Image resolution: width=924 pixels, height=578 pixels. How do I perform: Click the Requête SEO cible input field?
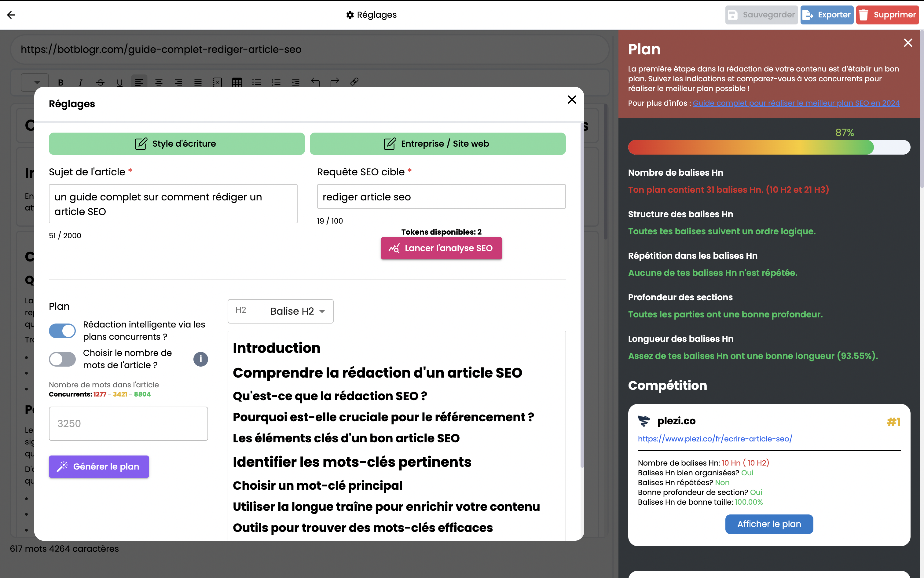pyautogui.click(x=441, y=196)
